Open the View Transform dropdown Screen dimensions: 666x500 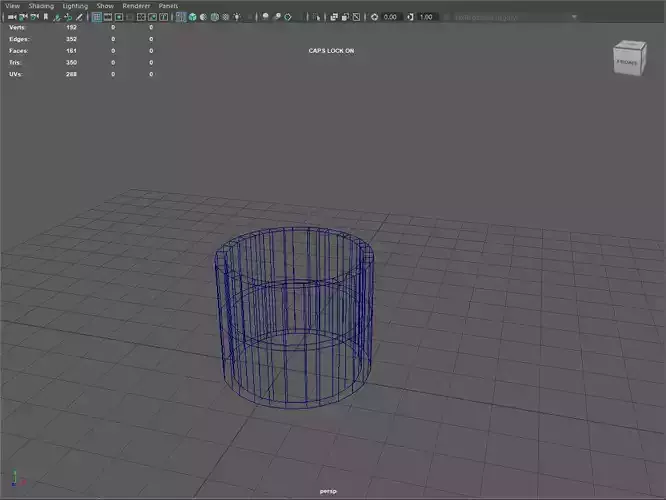(516, 17)
